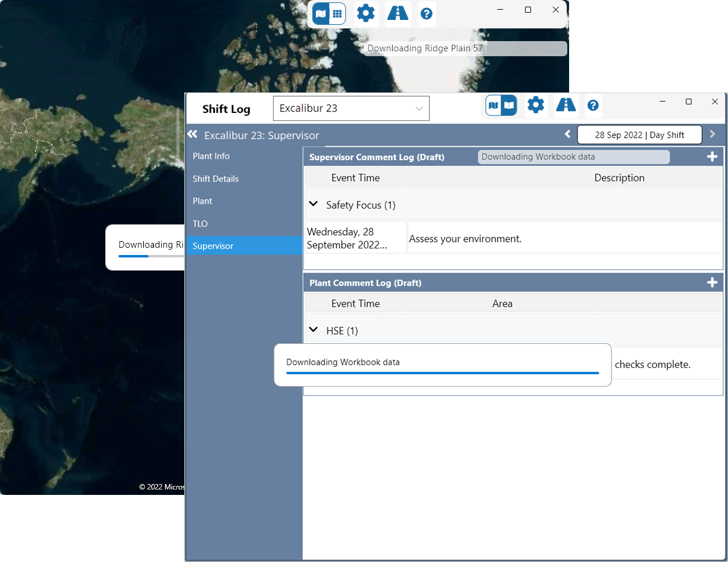The image size is (728, 562).
Task: Collapse the sidebar with the double chevron
Action: pyautogui.click(x=192, y=135)
